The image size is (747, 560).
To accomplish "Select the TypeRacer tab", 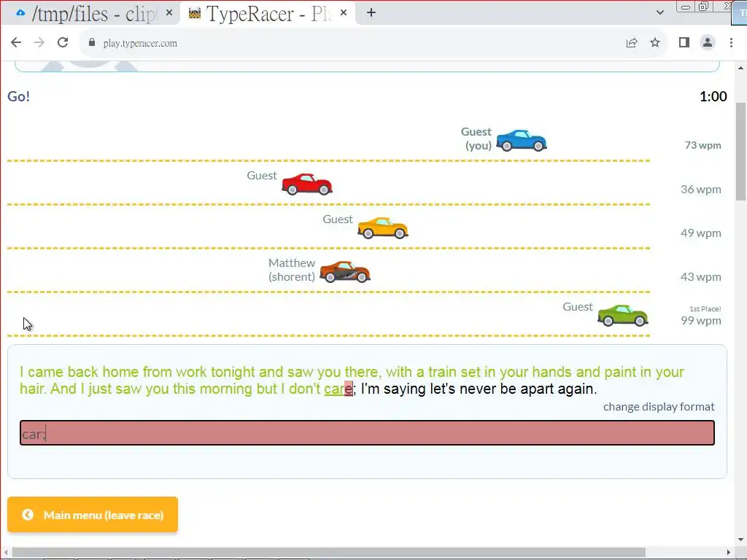I will (267, 13).
